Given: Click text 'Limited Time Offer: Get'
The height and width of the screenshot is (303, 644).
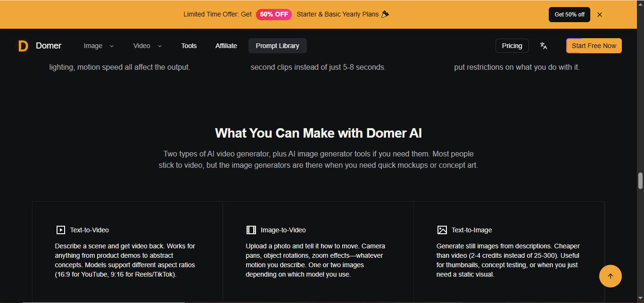Looking at the screenshot, I should pyautogui.click(x=218, y=14).
